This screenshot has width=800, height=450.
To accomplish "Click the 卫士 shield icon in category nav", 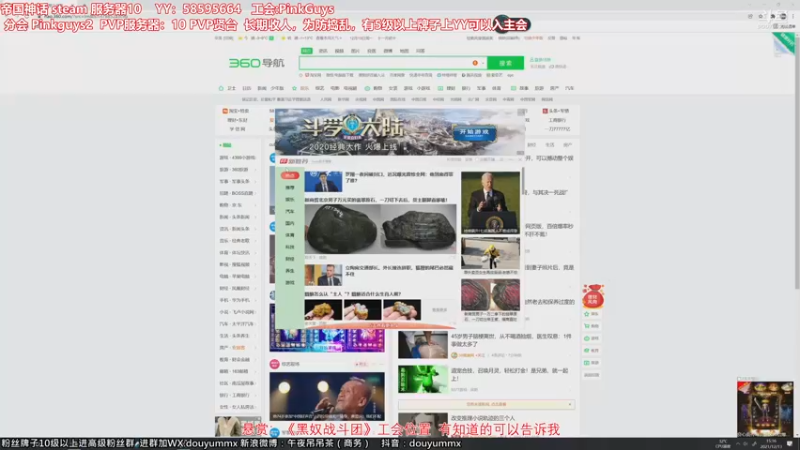I will tap(221, 88).
